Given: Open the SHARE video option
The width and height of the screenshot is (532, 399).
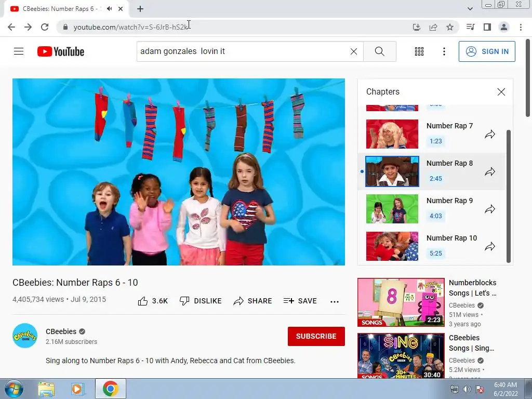Looking at the screenshot, I should pyautogui.click(x=253, y=301).
